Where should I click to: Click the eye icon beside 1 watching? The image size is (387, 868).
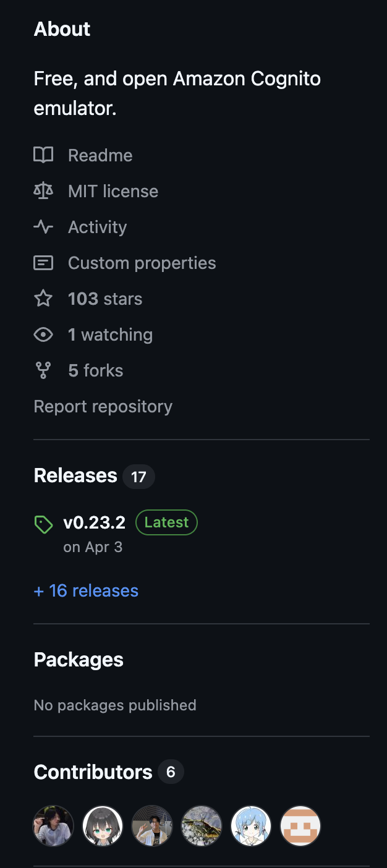pyautogui.click(x=43, y=334)
